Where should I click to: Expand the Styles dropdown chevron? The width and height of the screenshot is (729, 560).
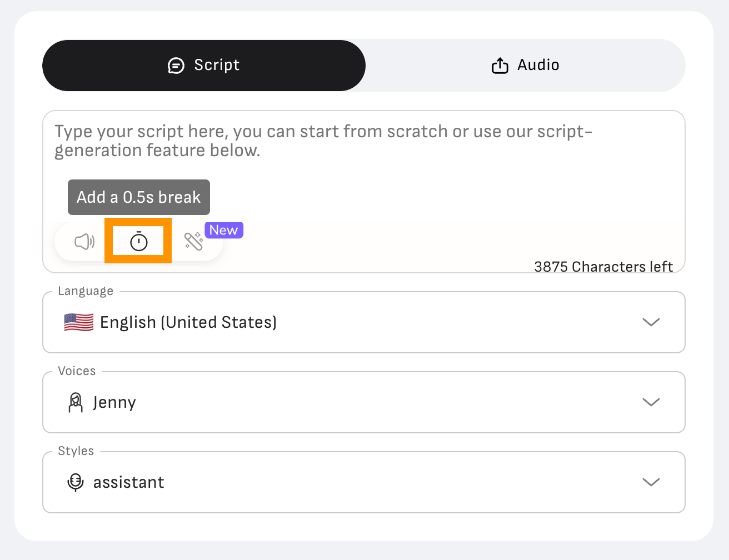click(x=651, y=482)
